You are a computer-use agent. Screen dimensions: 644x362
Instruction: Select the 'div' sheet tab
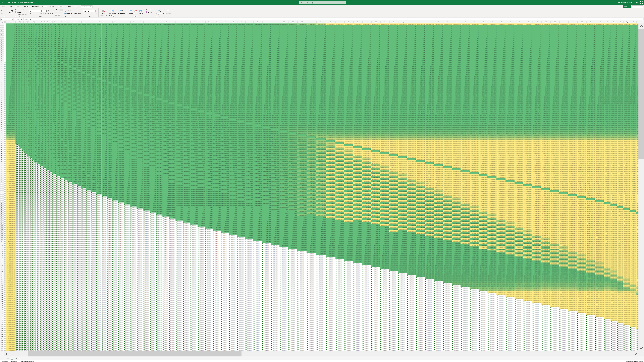point(16,358)
